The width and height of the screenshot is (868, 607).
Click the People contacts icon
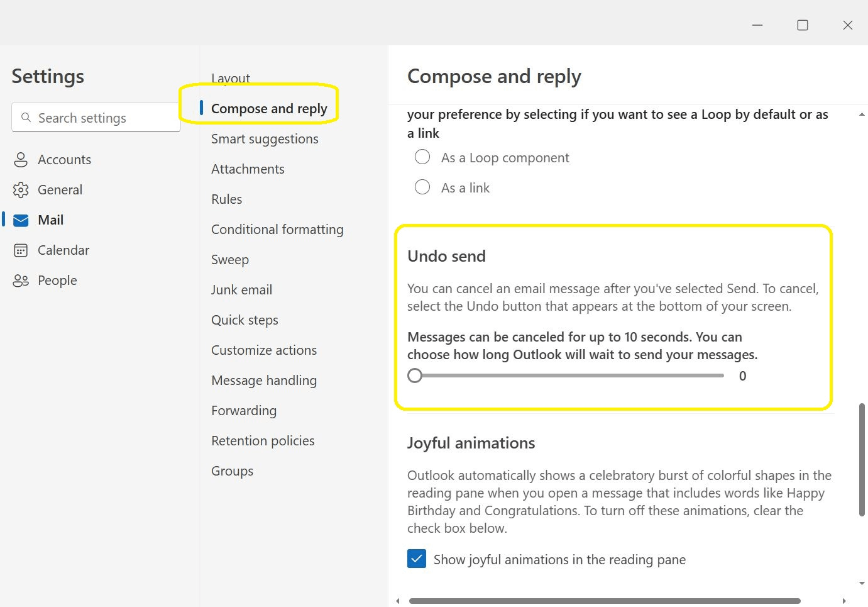tap(21, 281)
